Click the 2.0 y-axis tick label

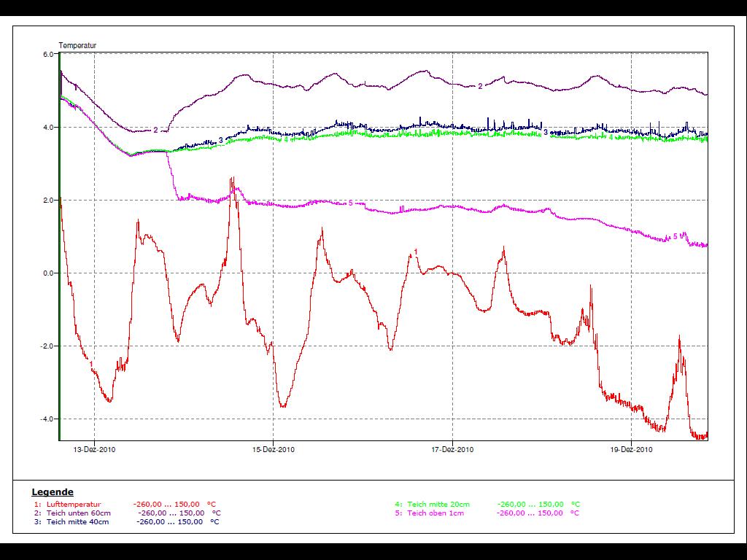coord(49,201)
